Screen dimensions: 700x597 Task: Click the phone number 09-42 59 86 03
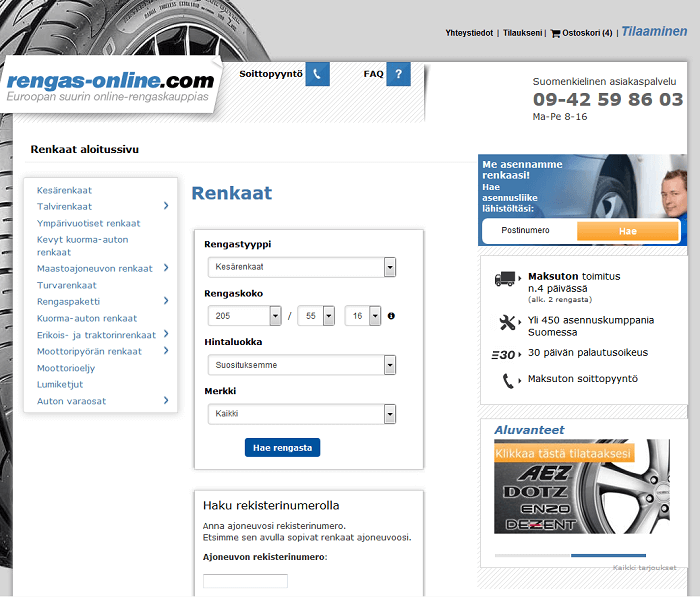608,100
